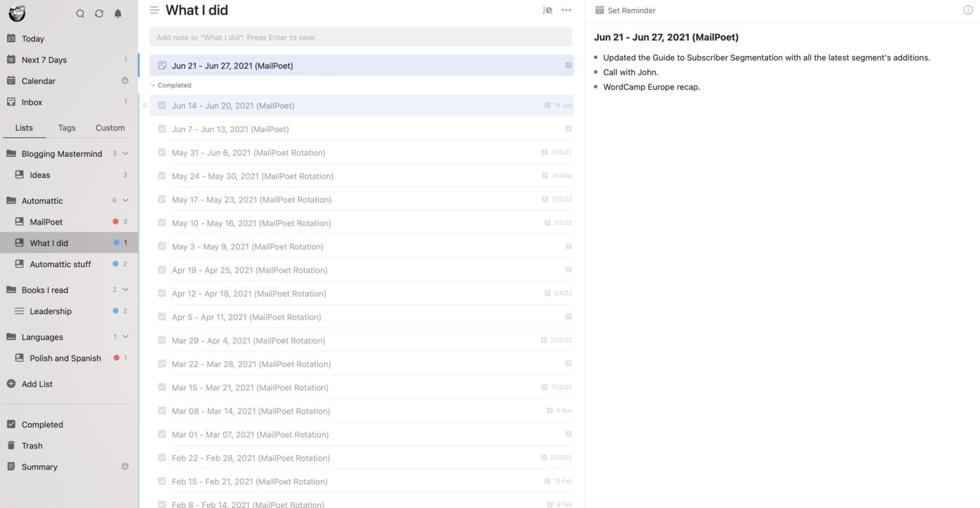
Task: Click the Set Reminder calendar icon
Action: click(599, 10)
